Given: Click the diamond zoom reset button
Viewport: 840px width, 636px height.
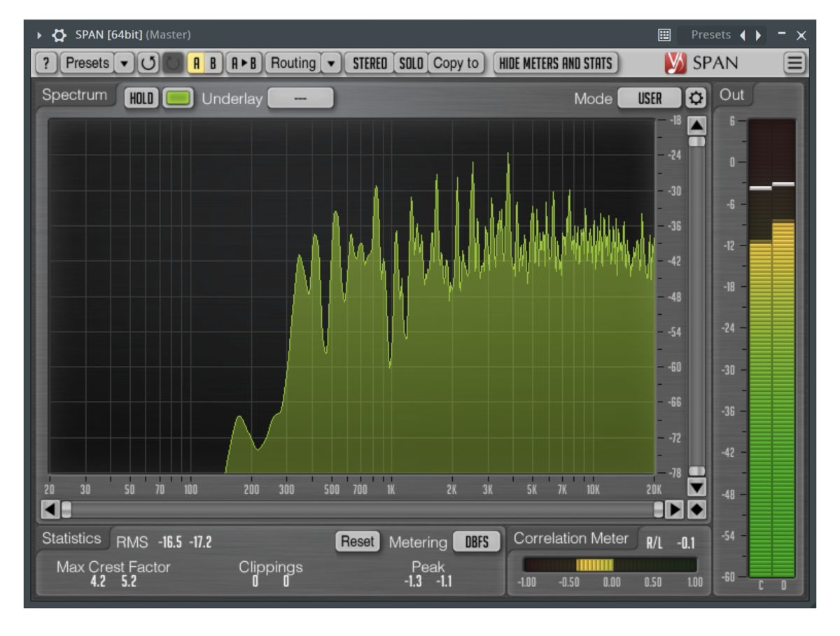Looking at the screenshot, I should [696, 509].
